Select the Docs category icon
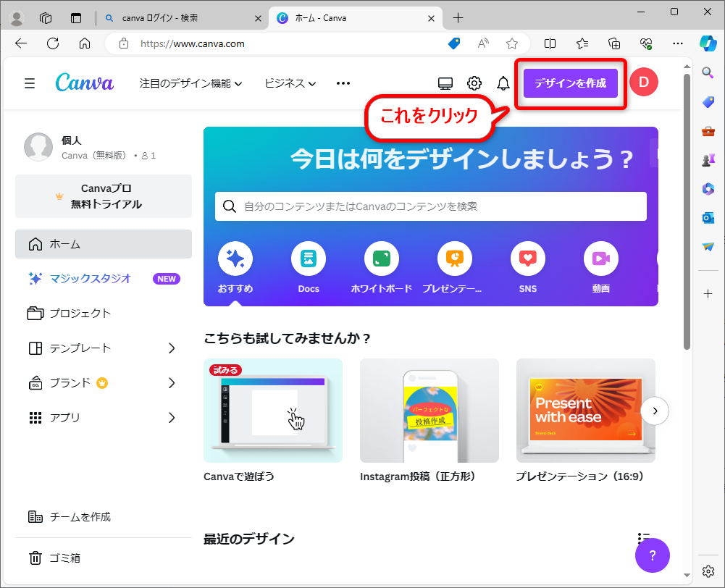 click(309, 259)
